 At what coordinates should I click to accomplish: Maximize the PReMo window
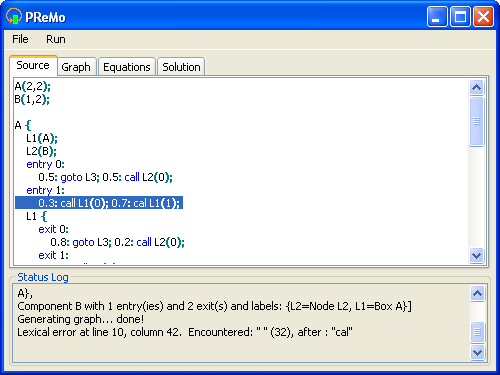tap(460, 16)
